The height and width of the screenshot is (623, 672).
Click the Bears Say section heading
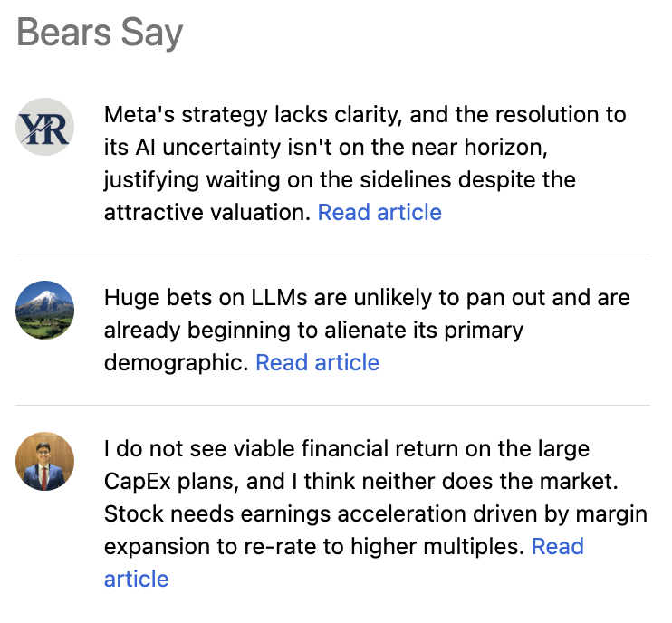click(100, 33)
